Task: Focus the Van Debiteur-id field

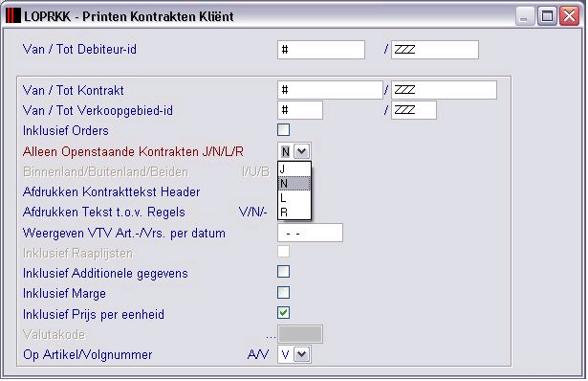Action: 321,50
